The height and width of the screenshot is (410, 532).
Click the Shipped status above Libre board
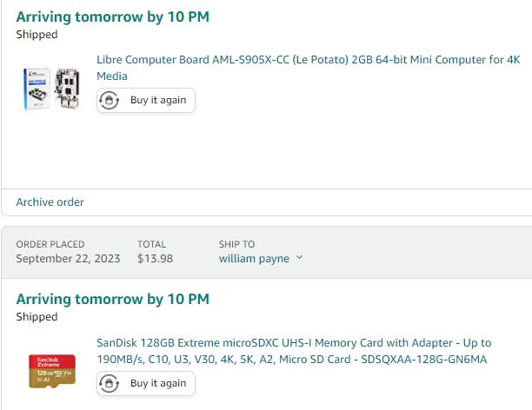(x=37, y=35)
